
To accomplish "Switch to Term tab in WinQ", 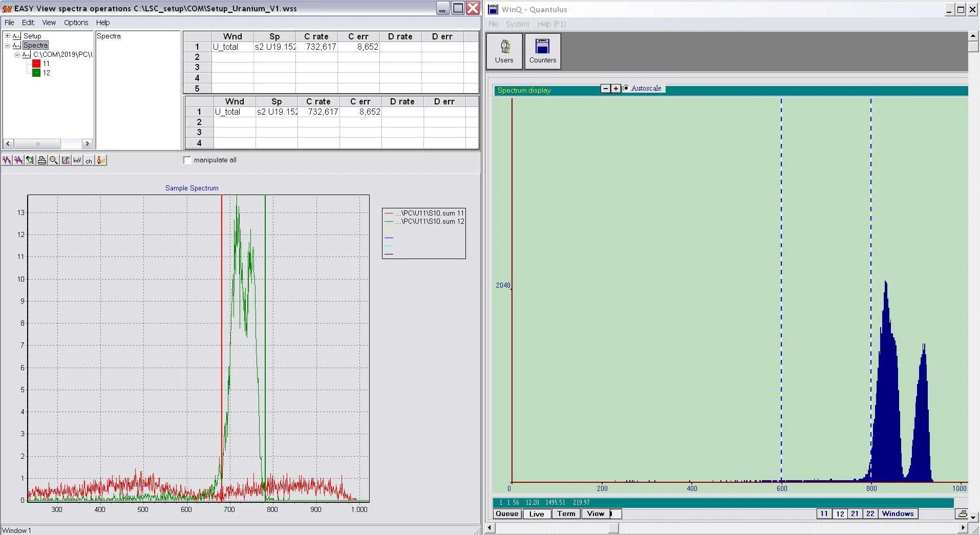I will click(x=566, y=514).
